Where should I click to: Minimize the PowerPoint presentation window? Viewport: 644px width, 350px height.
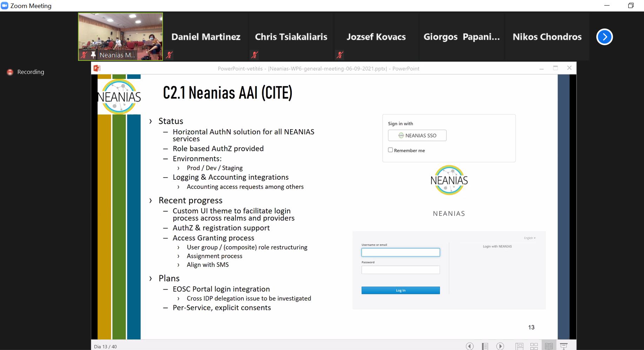click(x=542, y=69)
